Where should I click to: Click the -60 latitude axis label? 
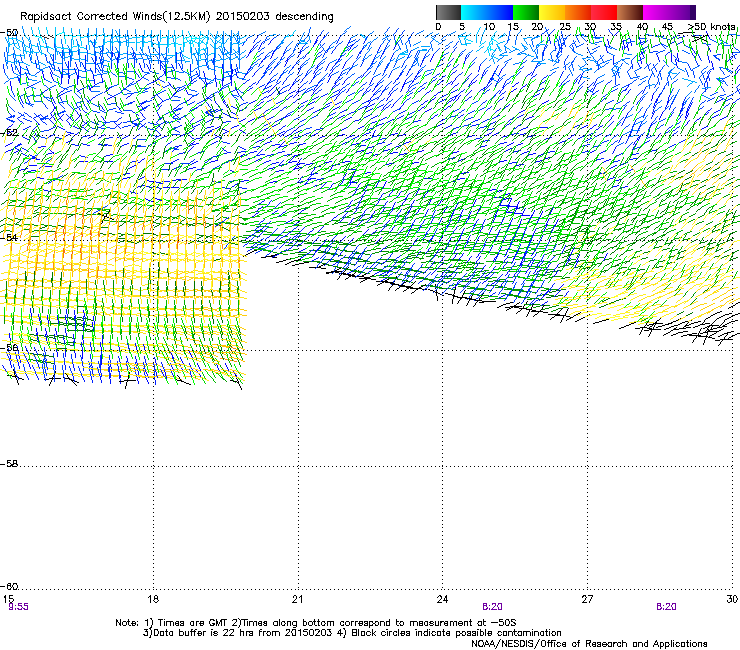point(9,587)
